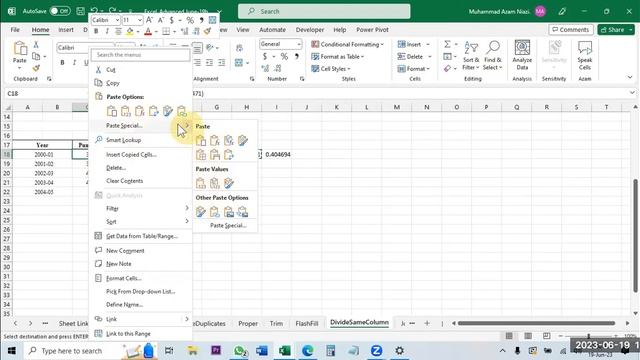Click the Search the menus field
The width and height of the screenshot is (640, 360).
[140, 55]
